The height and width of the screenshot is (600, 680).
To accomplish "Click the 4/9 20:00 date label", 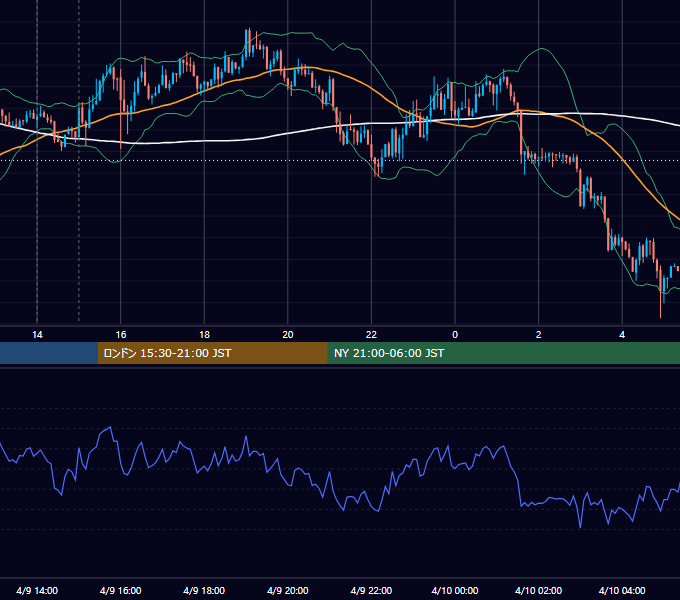I will 288,590.
